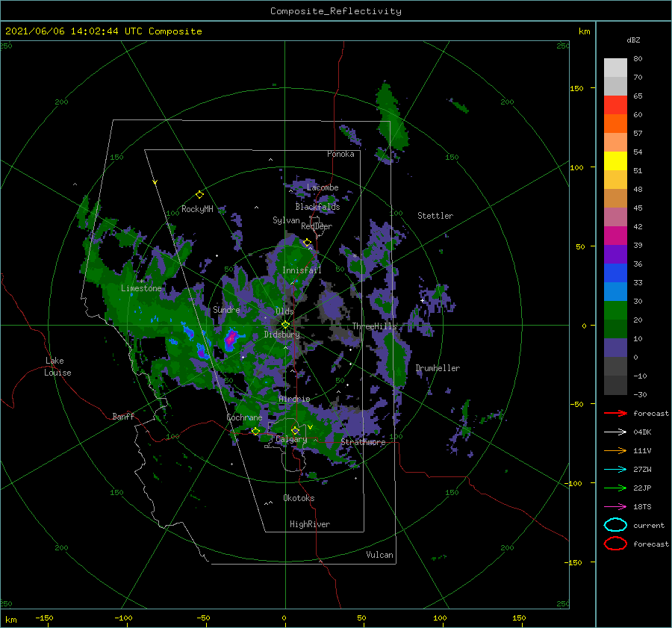The image size is (672, 628).
Task: Click the Vulcan town label
Action: click(x=380, y=554)
